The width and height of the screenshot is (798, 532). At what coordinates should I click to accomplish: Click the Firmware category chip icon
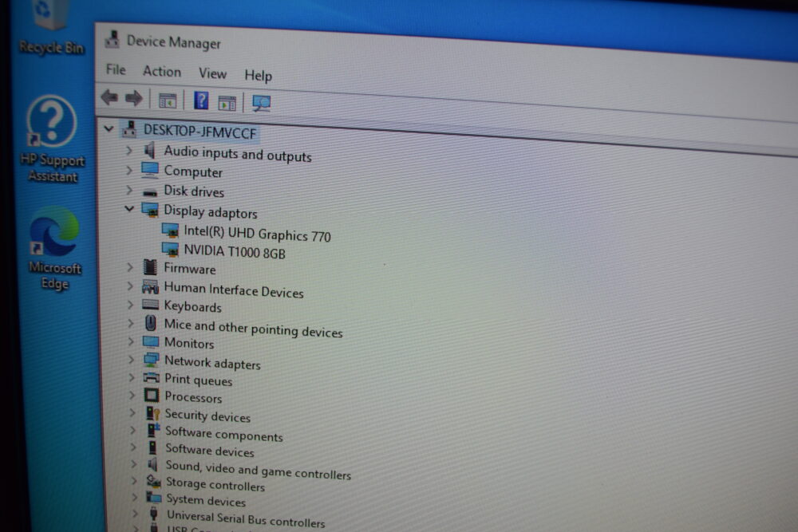[x=150, y=266]
